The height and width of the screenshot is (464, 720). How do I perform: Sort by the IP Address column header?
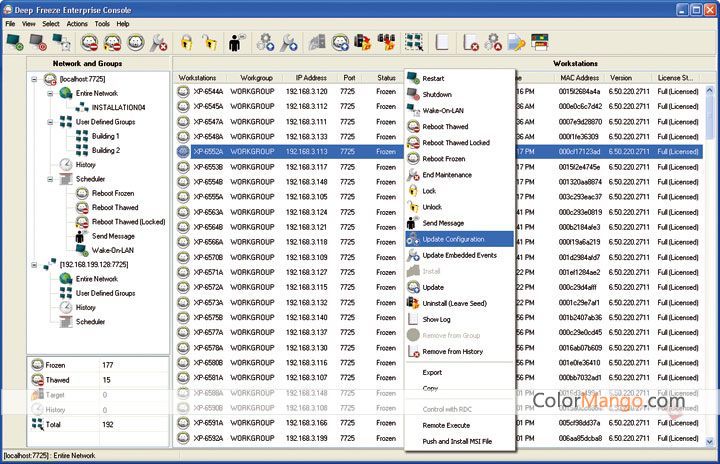point(311,78)
